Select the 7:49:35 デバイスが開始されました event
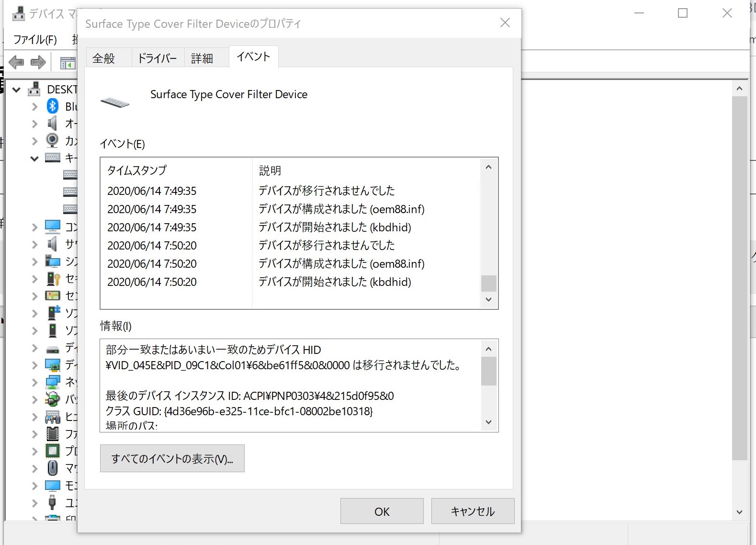Image resolution: width=756 pixels, height=545 pixels. coord(291,227)
